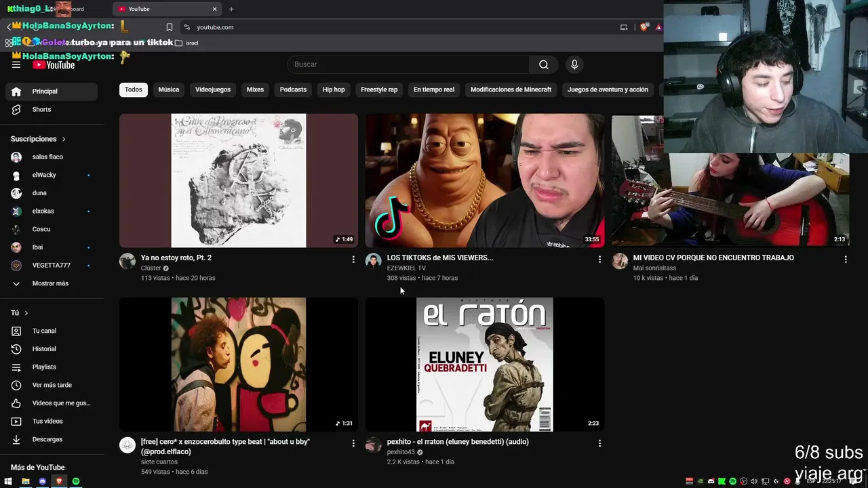The image size is (868, 488).
Task: Open Videos que me gustan list
Action: [52, 403]
